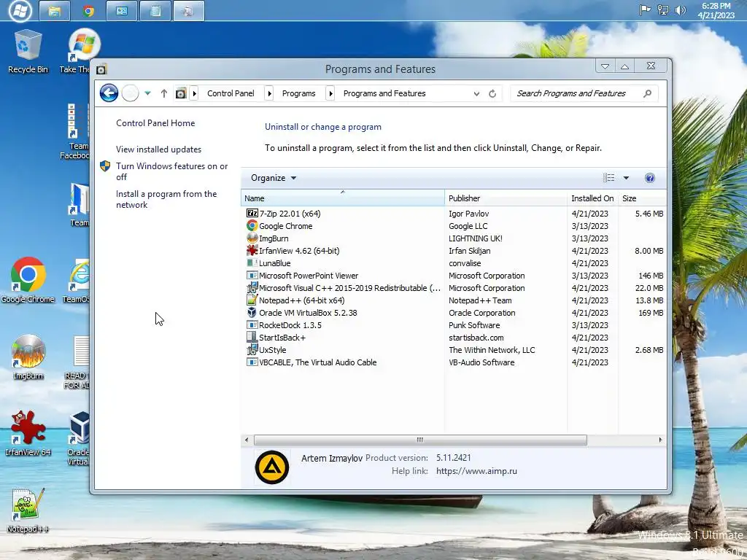Click the network tray icon
The image size is (747, 560).
(662, 10)
